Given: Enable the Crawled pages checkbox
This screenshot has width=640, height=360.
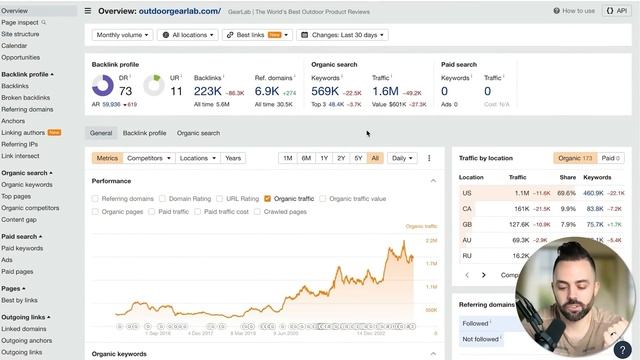Looking at the screenshot, I should 257,212.
